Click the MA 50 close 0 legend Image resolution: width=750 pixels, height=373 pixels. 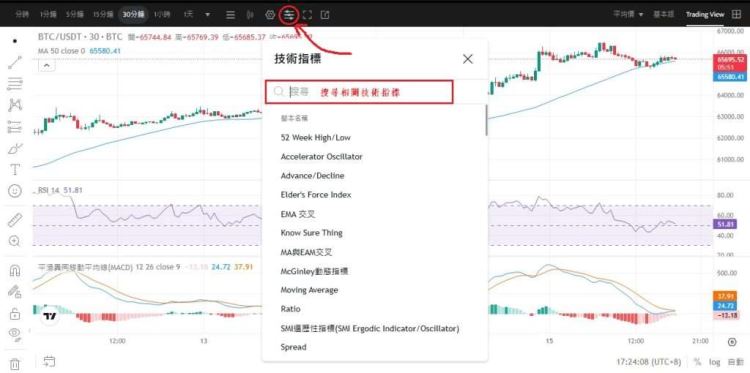[x=62, y=51]
